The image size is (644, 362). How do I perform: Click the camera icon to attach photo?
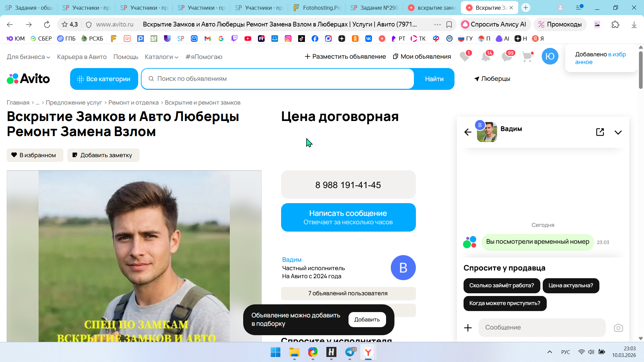[618, 328]
